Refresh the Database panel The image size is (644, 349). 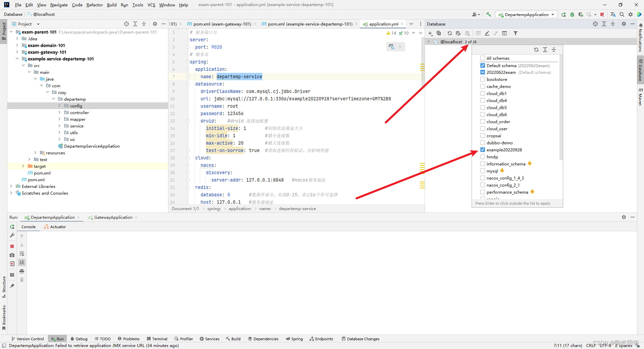pyautogui.click(x=450, y=33)
